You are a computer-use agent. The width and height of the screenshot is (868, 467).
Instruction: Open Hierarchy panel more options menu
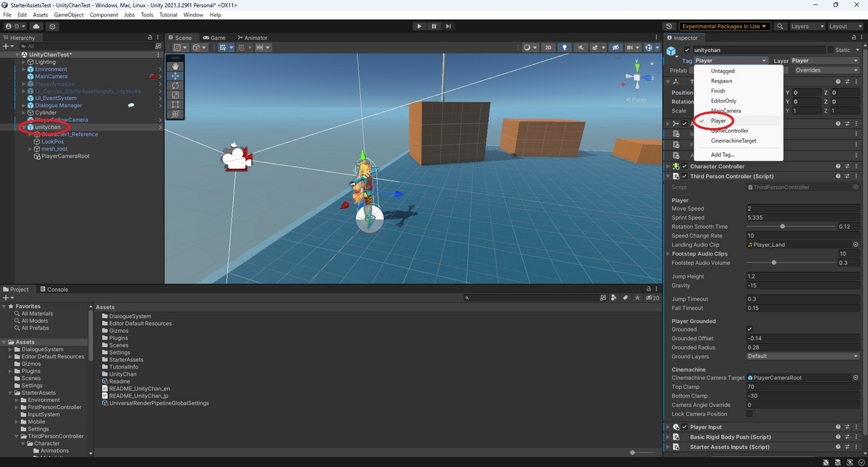pyautogui.click(x=158, y=38)
